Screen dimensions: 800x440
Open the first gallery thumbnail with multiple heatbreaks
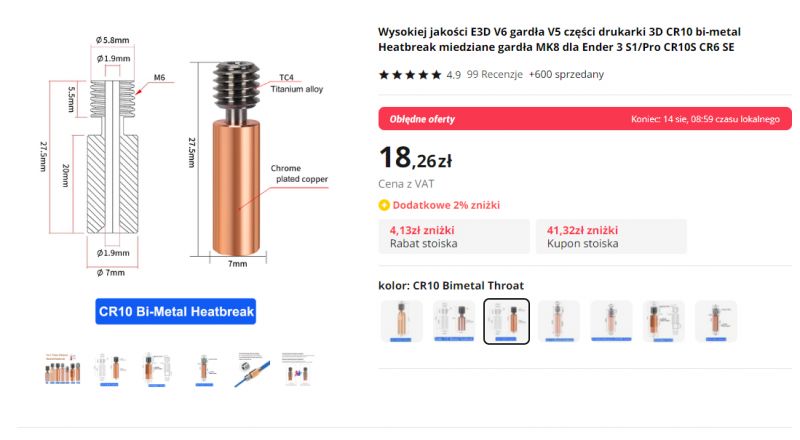pos(65,369)
